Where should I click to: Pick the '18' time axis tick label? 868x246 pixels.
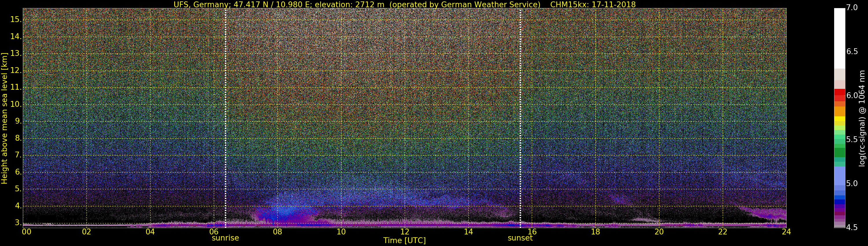[595, 232]
